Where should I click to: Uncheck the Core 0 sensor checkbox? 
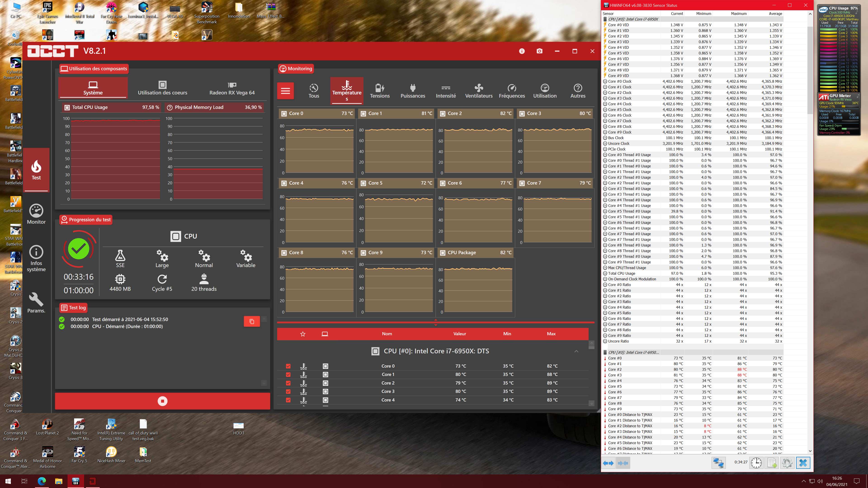[288, 366]
